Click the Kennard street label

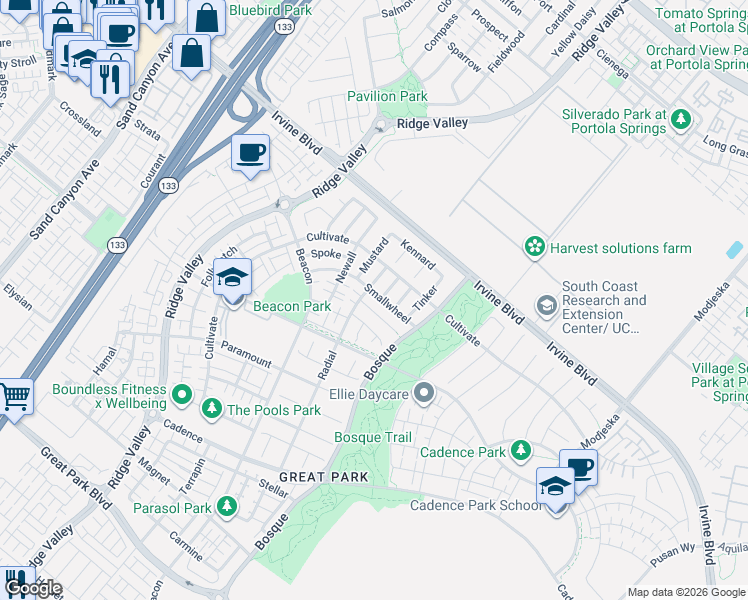[x=418, y=254]
